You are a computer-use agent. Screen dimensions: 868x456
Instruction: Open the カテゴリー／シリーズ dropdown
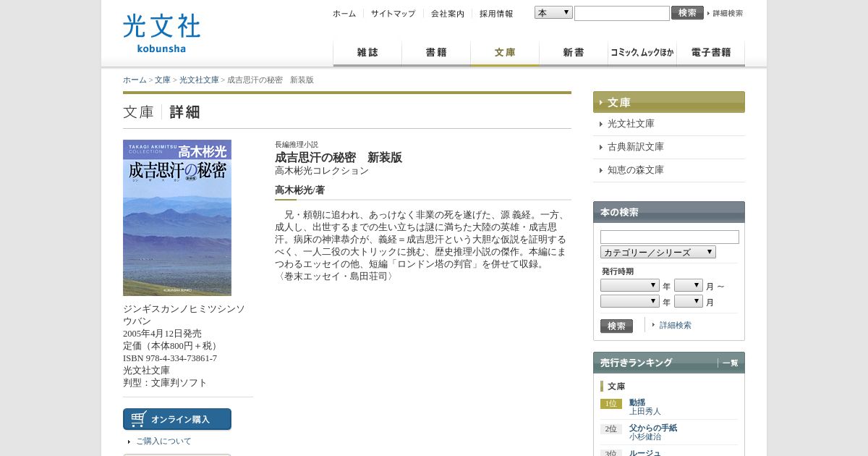(658, 252)
